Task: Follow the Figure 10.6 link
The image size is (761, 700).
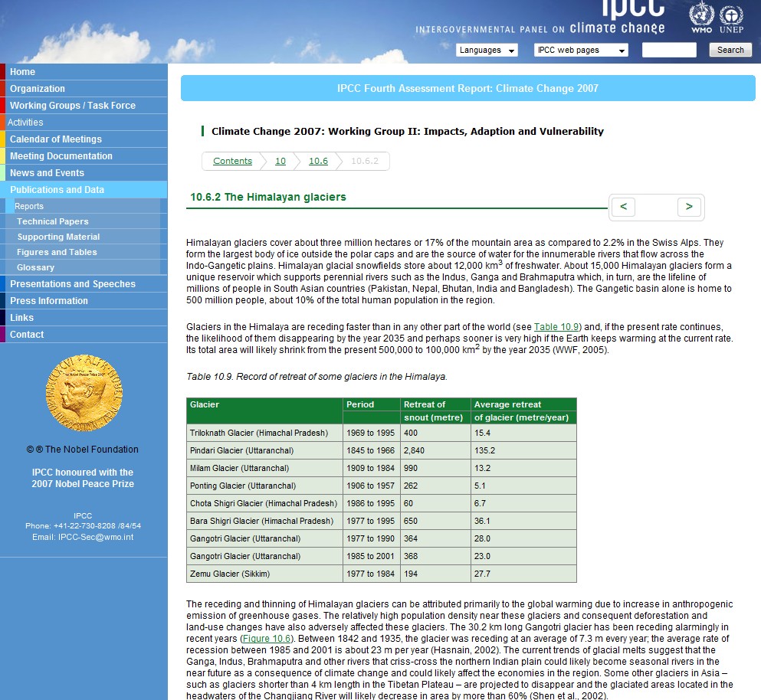Action: tap(267, 639)
